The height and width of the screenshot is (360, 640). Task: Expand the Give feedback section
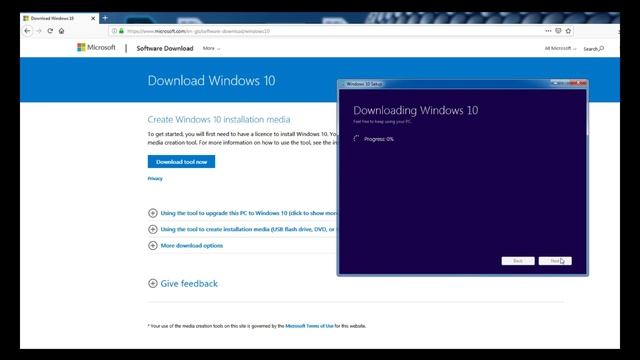183,283
